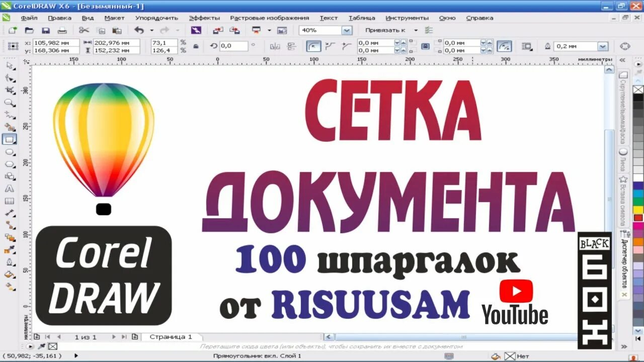This screenshot has width=644, height=362.
Task: Click the Export icon
Action: [x=235, y=30]
